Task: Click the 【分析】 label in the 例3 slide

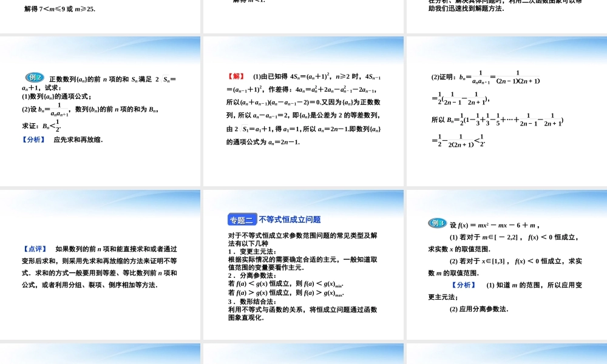Action: (463, 285)
